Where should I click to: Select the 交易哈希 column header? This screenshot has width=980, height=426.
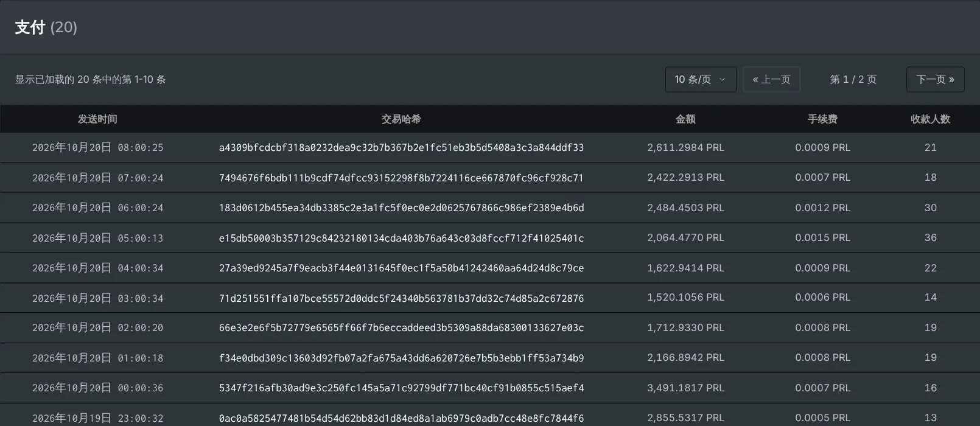pyautogui.click(x=401, y=119)
